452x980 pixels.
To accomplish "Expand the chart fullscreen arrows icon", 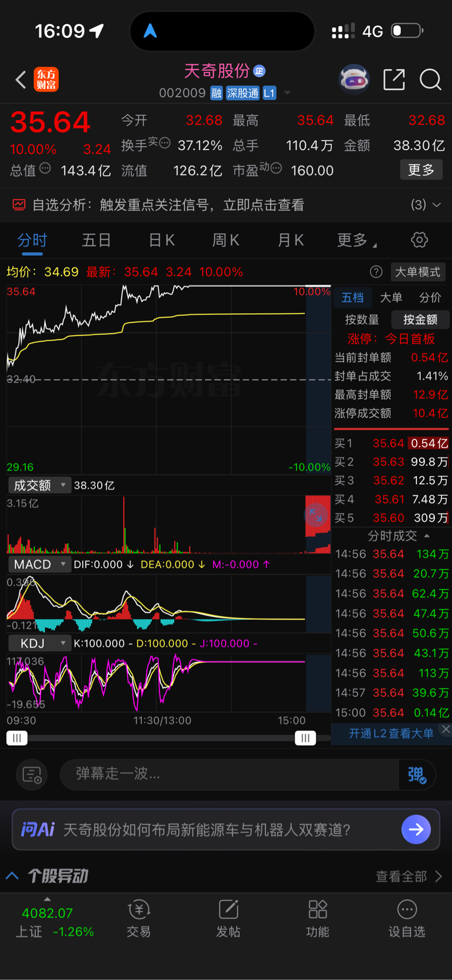I will [316, 516].
